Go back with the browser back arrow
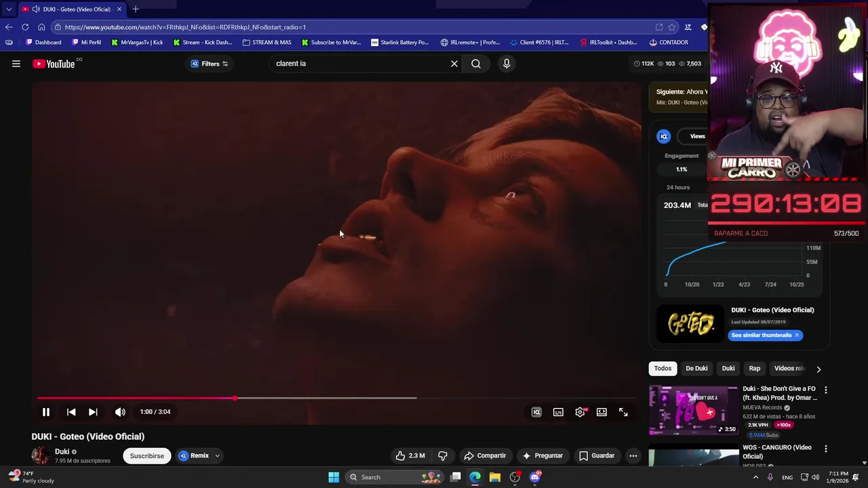Image resolution: width=868 pixels, height=488 pixels. coord(8,27)
